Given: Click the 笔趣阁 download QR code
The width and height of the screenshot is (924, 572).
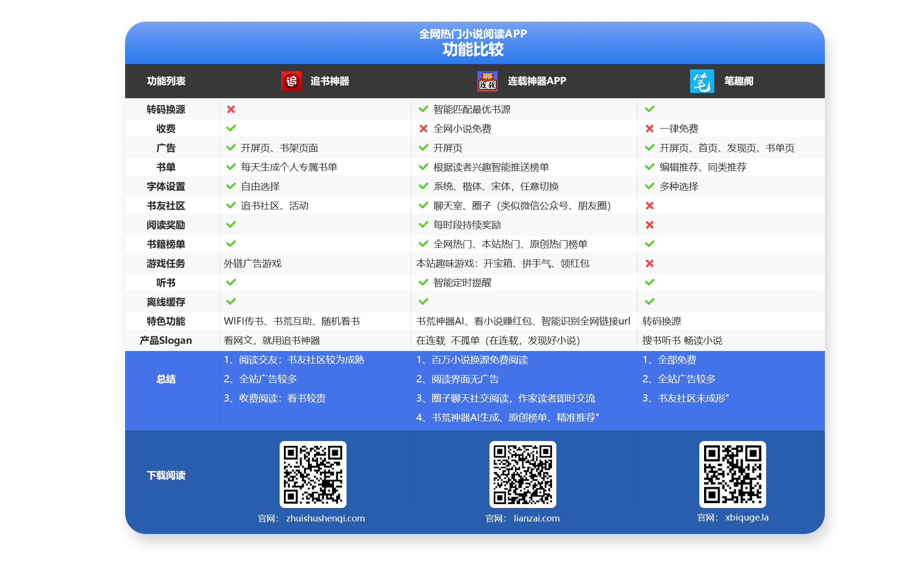Looking at the screenshot, I should (732, 474).
